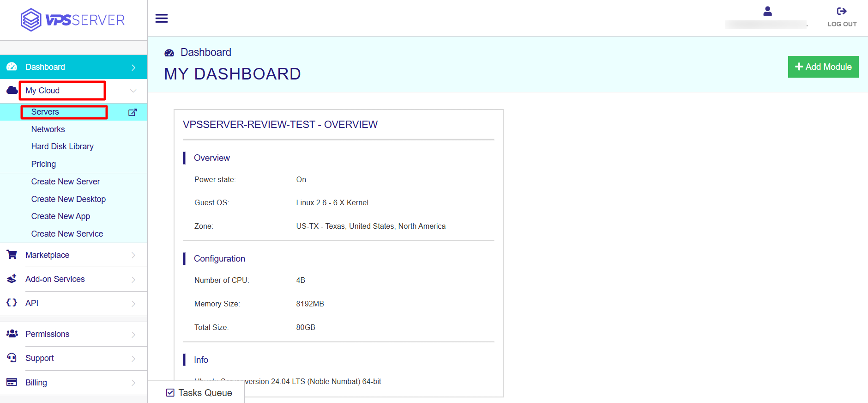This screenshot has height=403, width=868.
Task: Click the Configuration section heading
Action: pos(219,259)
